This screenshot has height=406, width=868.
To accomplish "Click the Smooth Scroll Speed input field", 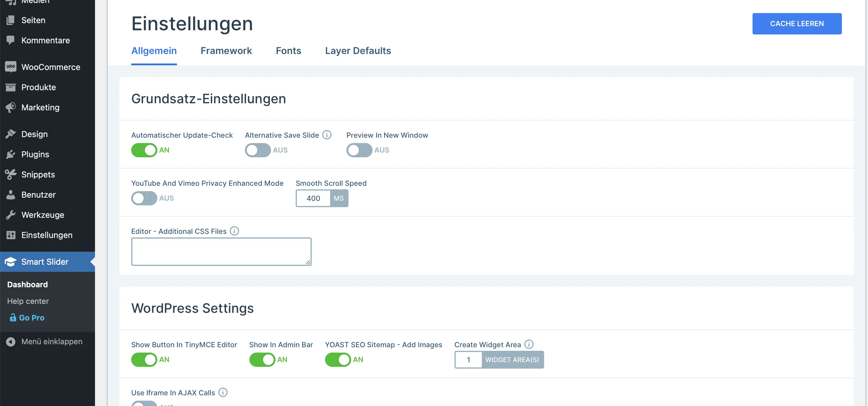I will coord(313,199).
